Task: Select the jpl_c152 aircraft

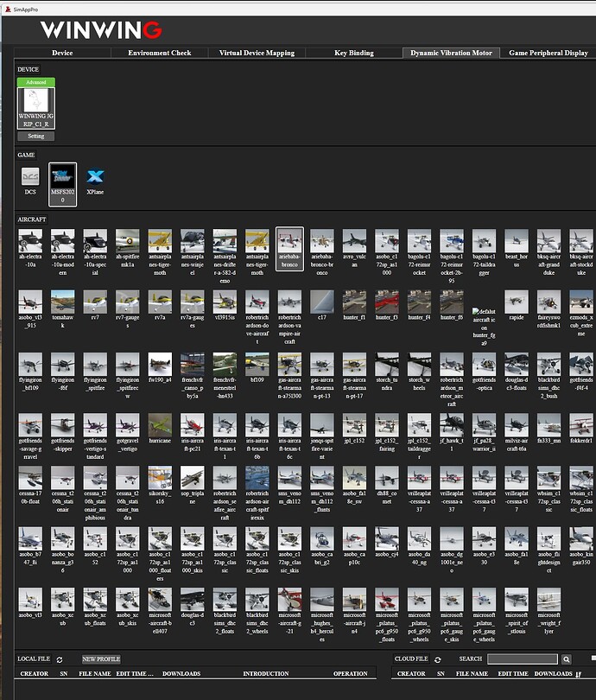Action: (354, 425)
